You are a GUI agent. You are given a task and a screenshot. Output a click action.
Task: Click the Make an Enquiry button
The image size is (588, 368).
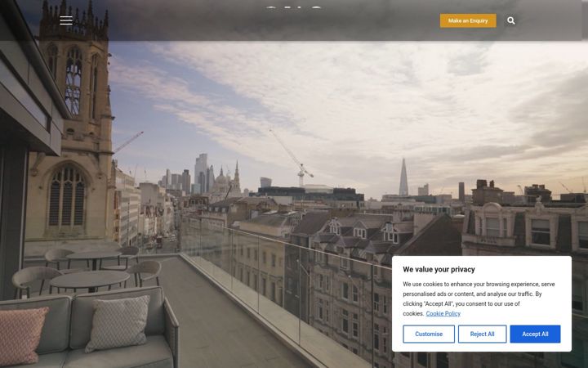click(468, 20)
